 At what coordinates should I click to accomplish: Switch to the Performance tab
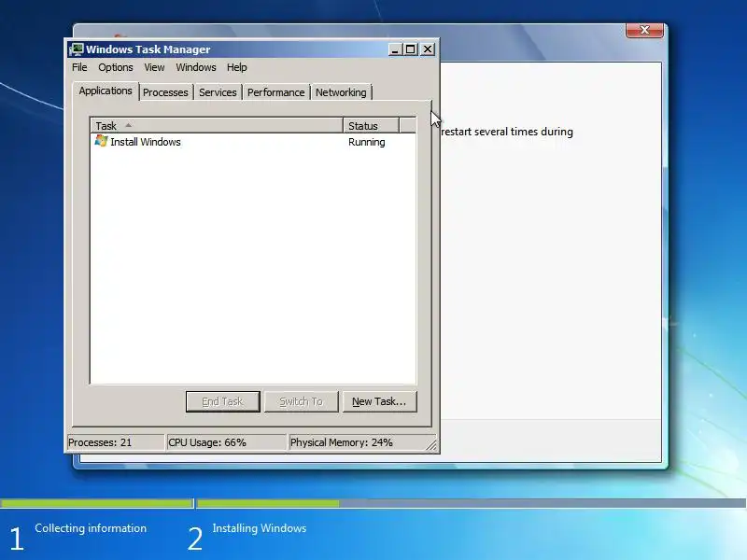coord(275,92)
